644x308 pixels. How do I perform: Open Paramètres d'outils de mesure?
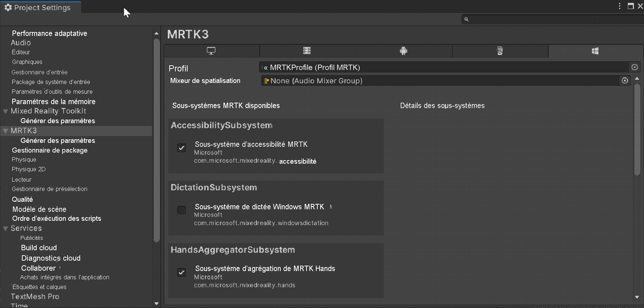click(x=52, y=92)
